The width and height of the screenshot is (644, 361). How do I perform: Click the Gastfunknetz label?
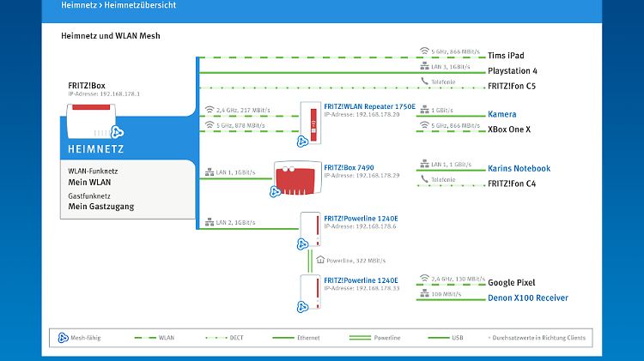89,196
